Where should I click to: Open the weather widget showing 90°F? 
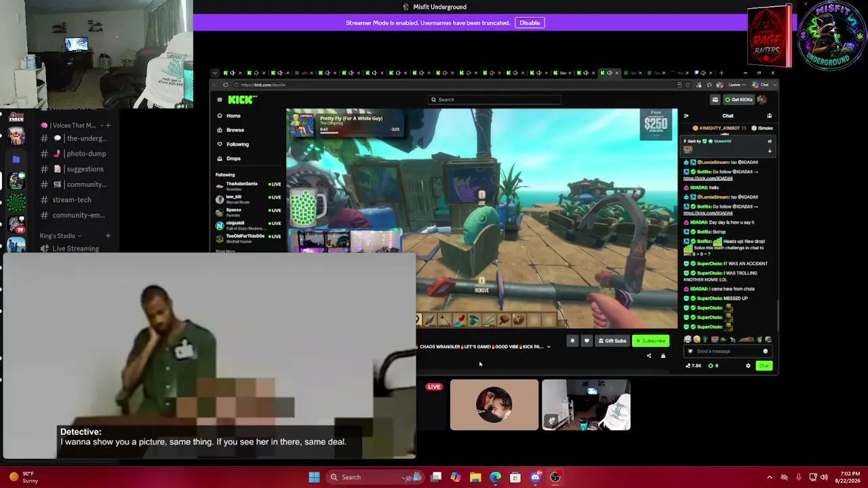[x=23, y=477]
